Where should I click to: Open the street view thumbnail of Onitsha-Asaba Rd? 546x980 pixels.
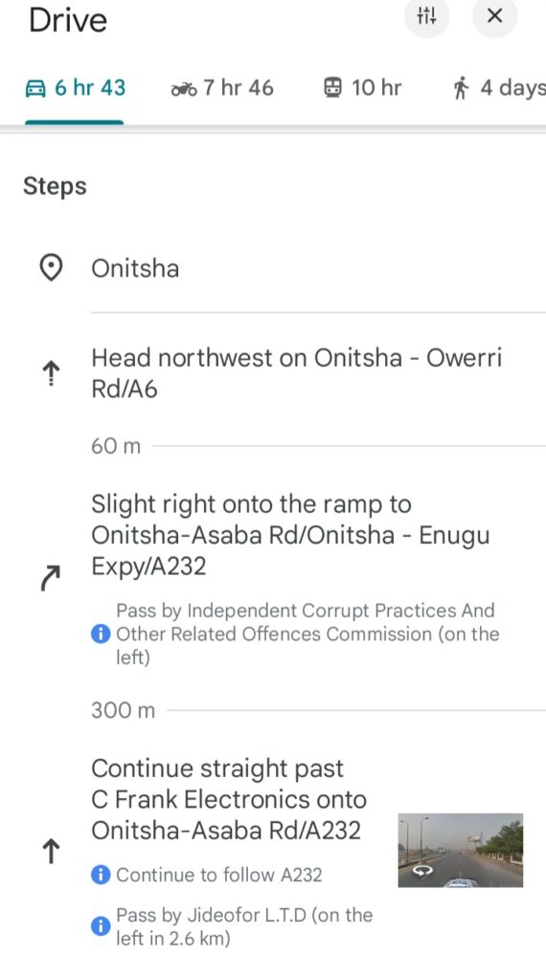(x=461, y=851)
